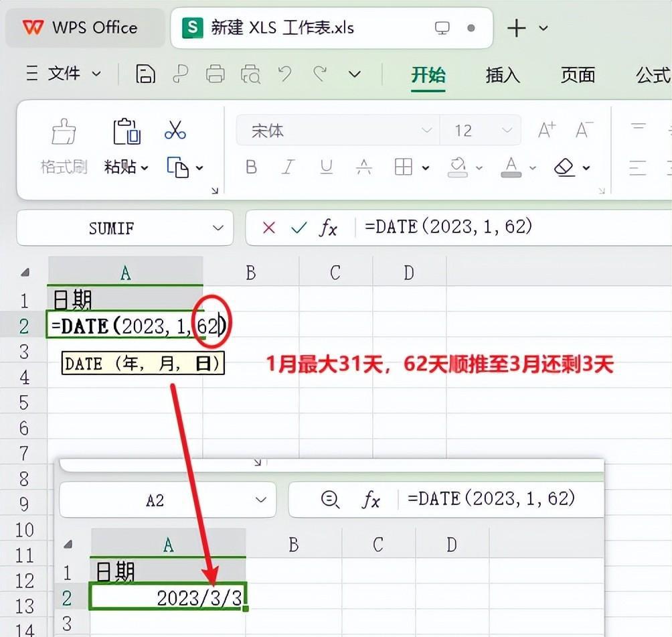Toggle Underline formatting
The height and width of the screenshot is (637, 672).
[327, 167]
